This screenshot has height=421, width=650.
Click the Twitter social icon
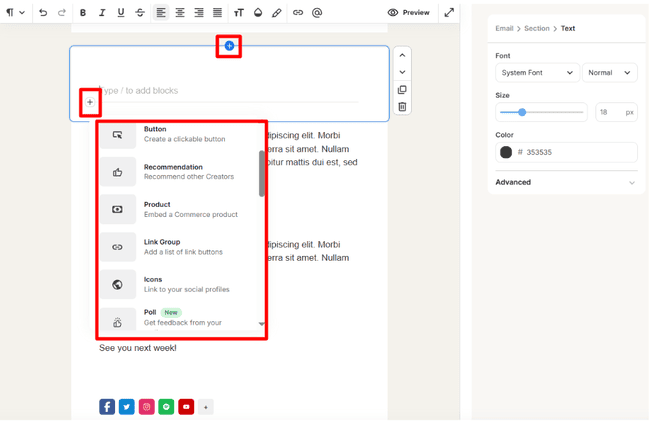pyautogui.click(x=127, y=406)
